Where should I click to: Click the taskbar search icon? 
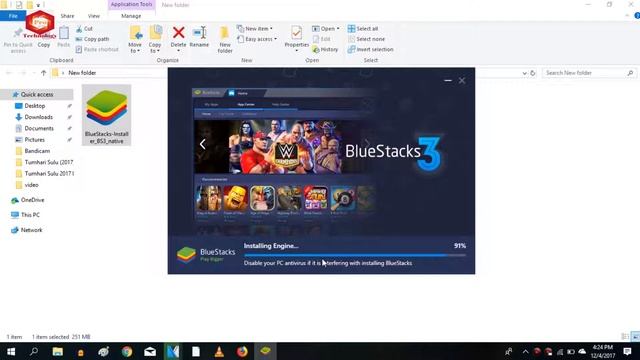pyautogui.click(x=34, y=351)
